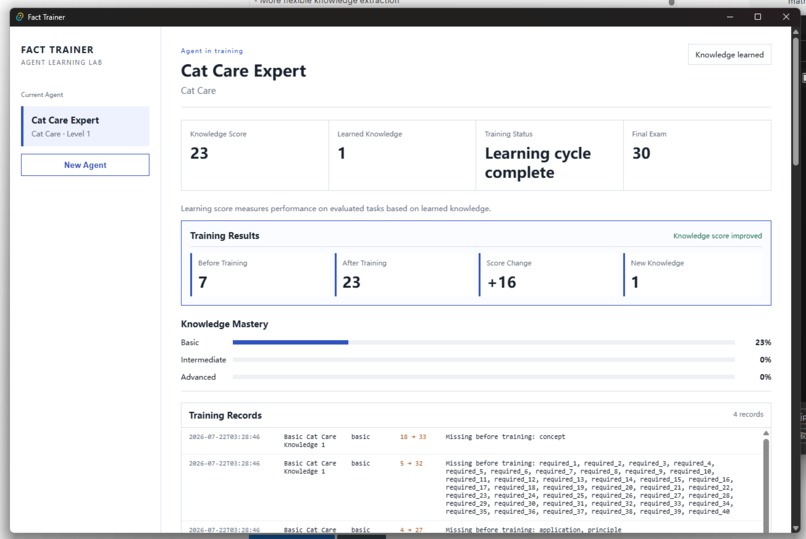
Task: Click the After Training value 23
Action: pyautogui.click(x=352, y=282)
